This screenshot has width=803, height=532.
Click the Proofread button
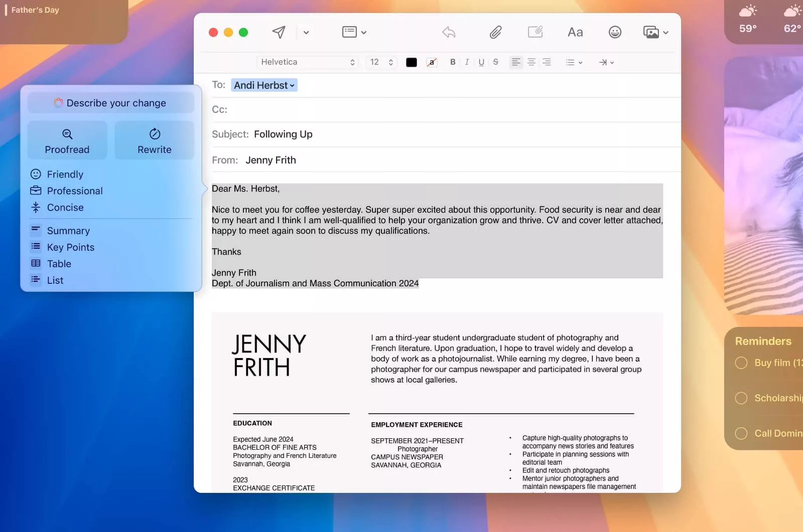[x=67, y=140]
